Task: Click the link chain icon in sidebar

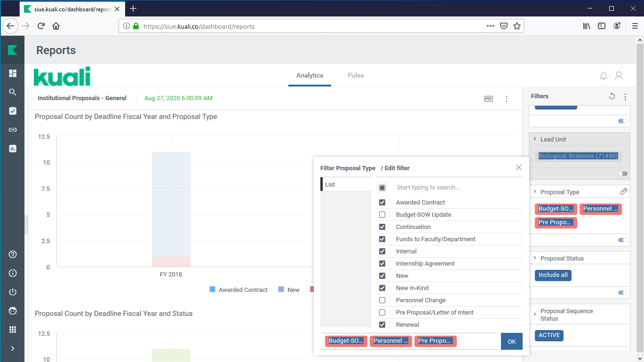Action: click(x=13, y=130)
